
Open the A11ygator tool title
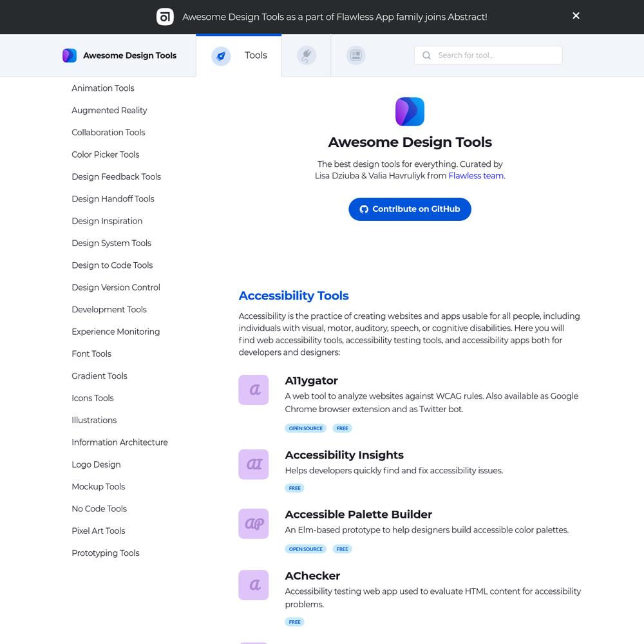(x=311, y=381)
